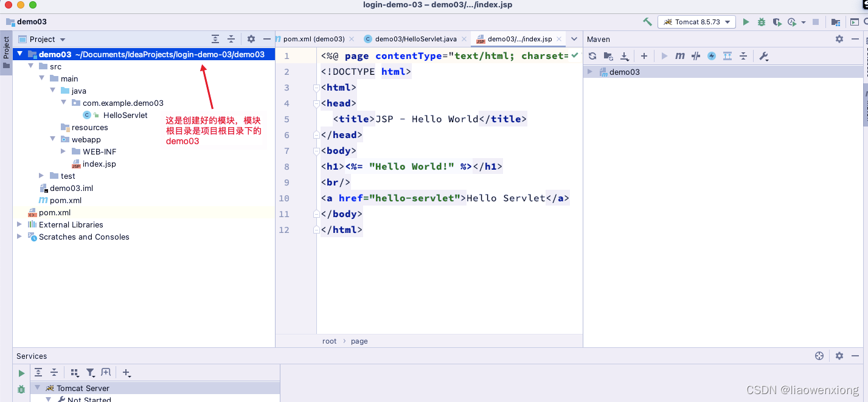Hide the Project tool window

coord(266,39)
